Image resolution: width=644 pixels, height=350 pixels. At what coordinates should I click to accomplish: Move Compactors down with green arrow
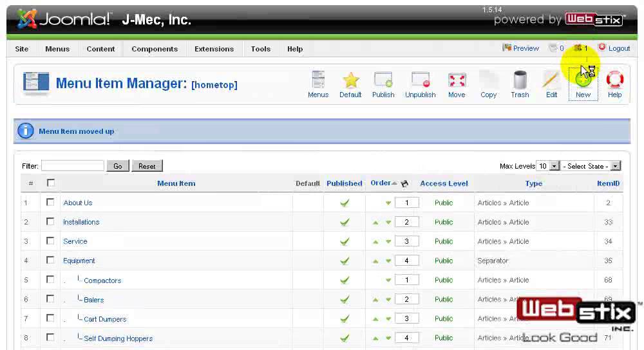pyautogui.click(x=388, y=281)
